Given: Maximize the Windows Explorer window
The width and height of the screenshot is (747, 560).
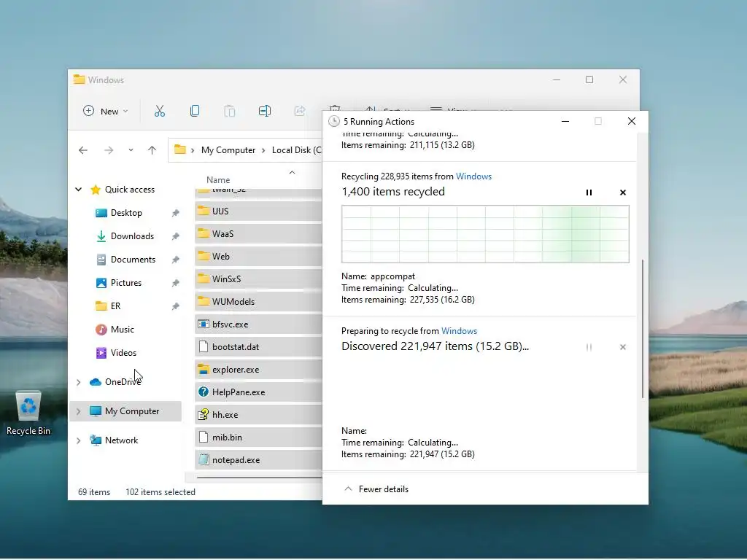Looking at the screenshot, I should click(x=589, y=79).
